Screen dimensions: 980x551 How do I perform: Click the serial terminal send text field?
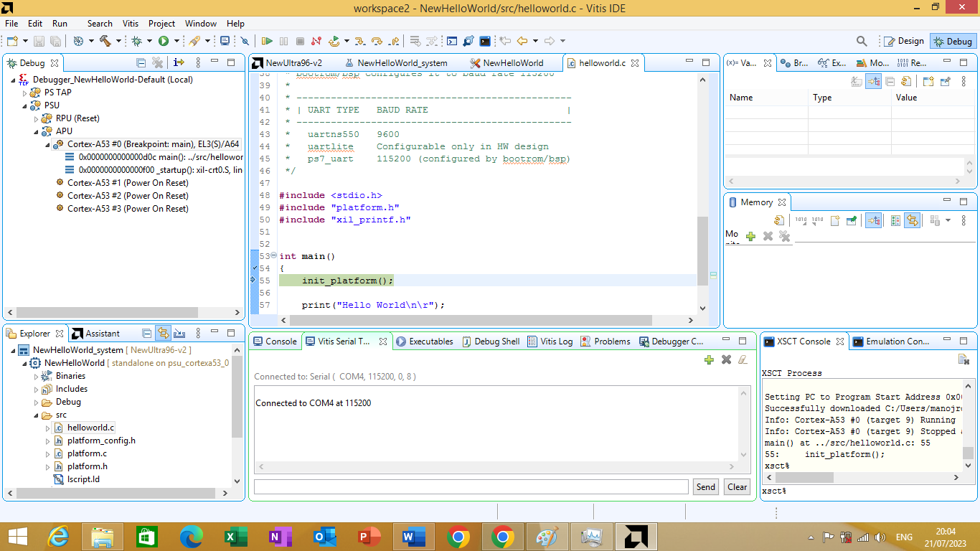point(471,486)
